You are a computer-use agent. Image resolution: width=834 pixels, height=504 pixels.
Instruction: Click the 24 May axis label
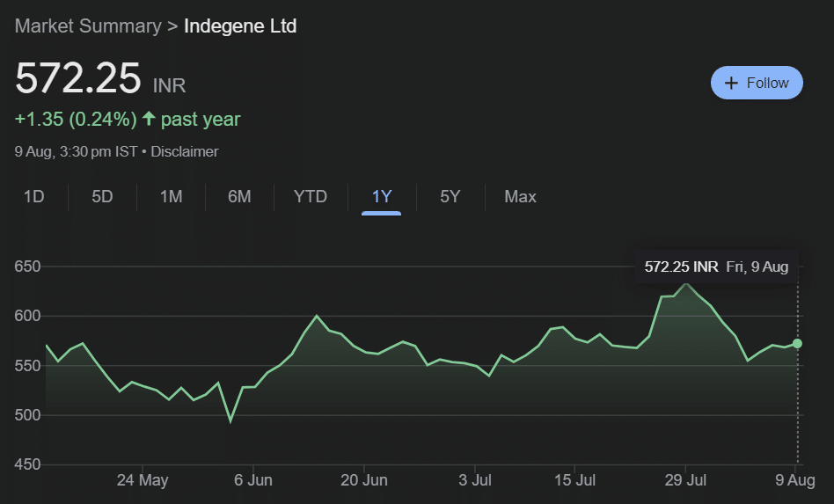(x=143, y=480)
